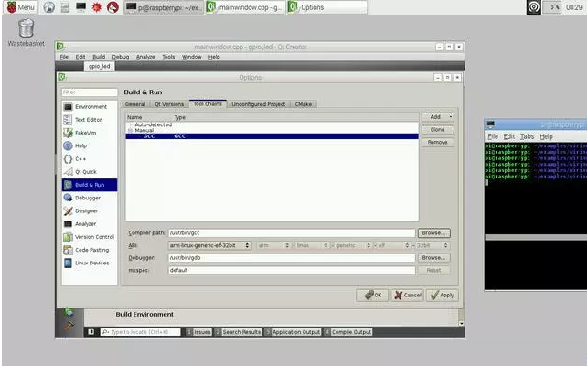Open the Linux Devices category
Screen dimensions: 588x366
pos(90,263)
